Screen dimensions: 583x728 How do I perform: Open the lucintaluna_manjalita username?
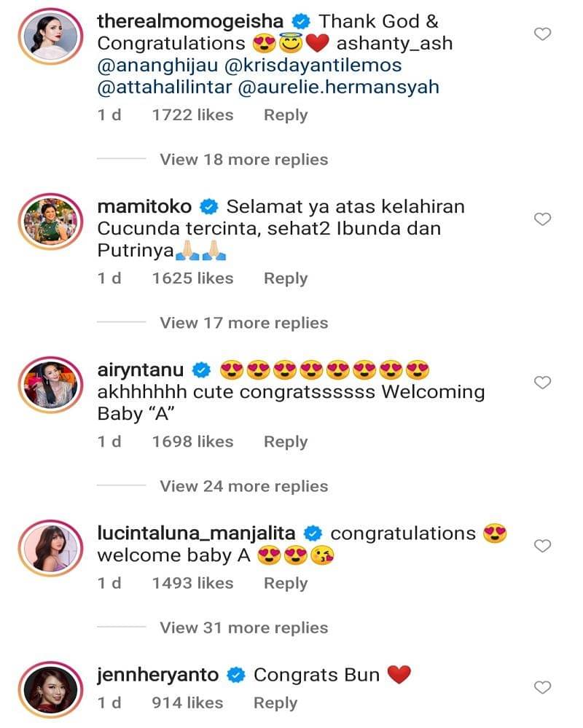tap(195, 533)
